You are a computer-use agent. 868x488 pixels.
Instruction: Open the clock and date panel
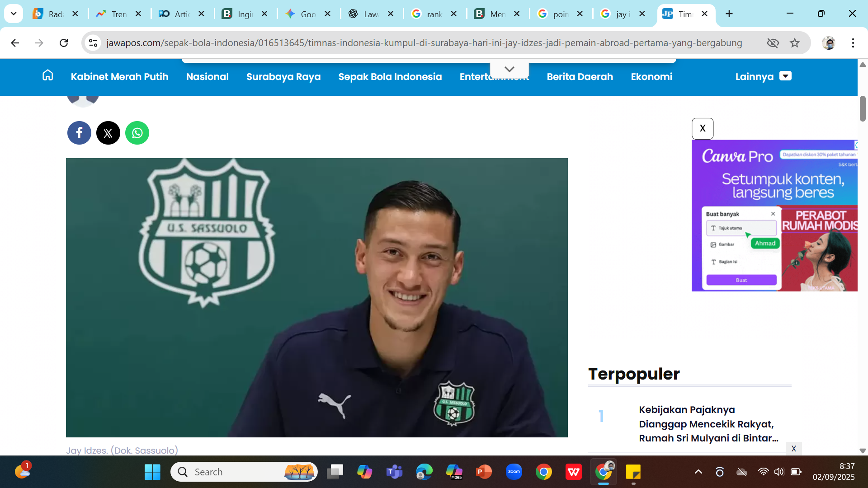(834, 472)
